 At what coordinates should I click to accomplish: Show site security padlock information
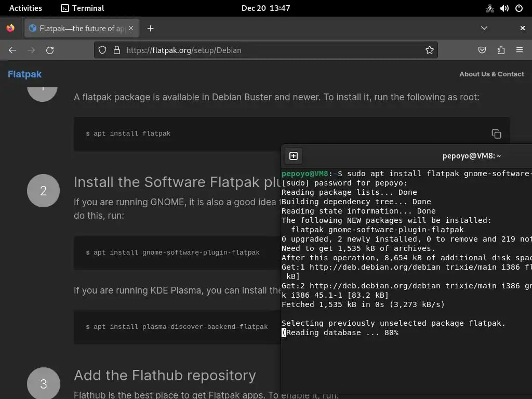click(x=117, y=50)
